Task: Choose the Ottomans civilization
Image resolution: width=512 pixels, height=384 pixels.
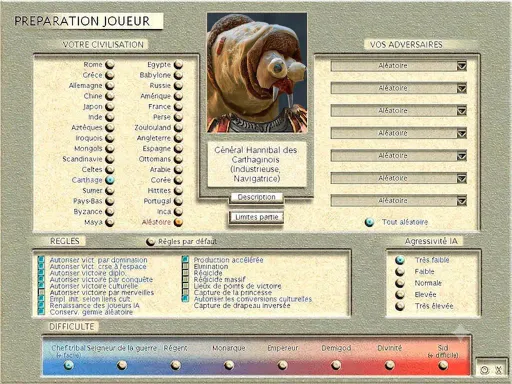Action: pos(178,159)
